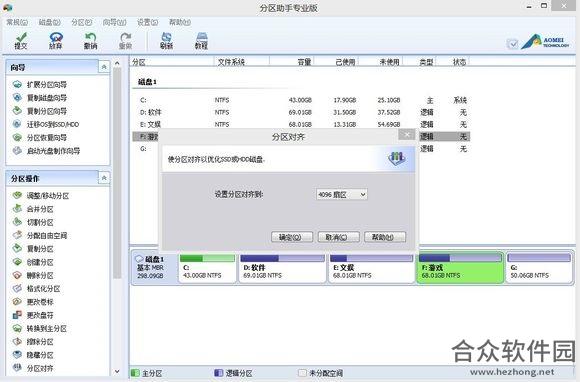Open 分区恢复向导 in the sidebar
Viewport: 580px width, 382px height.
coord(40,138)
